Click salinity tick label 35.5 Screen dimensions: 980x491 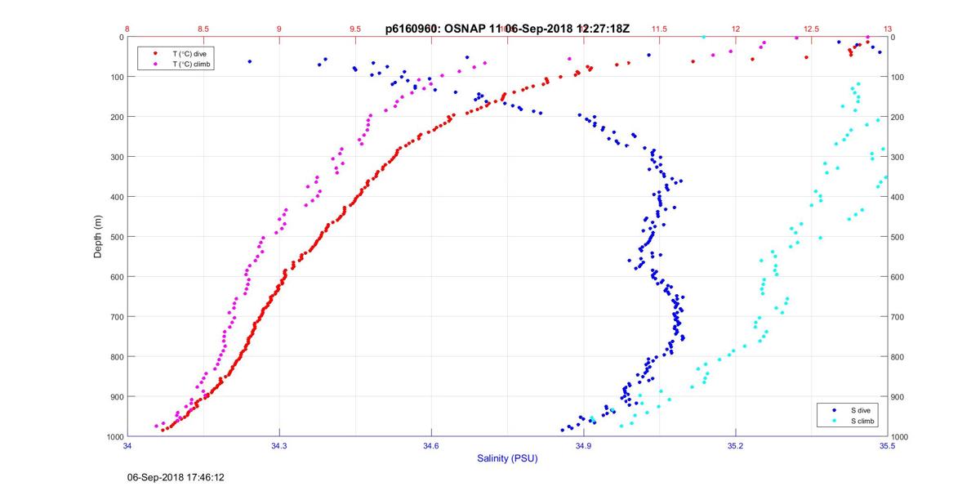[x=887, y=446]
